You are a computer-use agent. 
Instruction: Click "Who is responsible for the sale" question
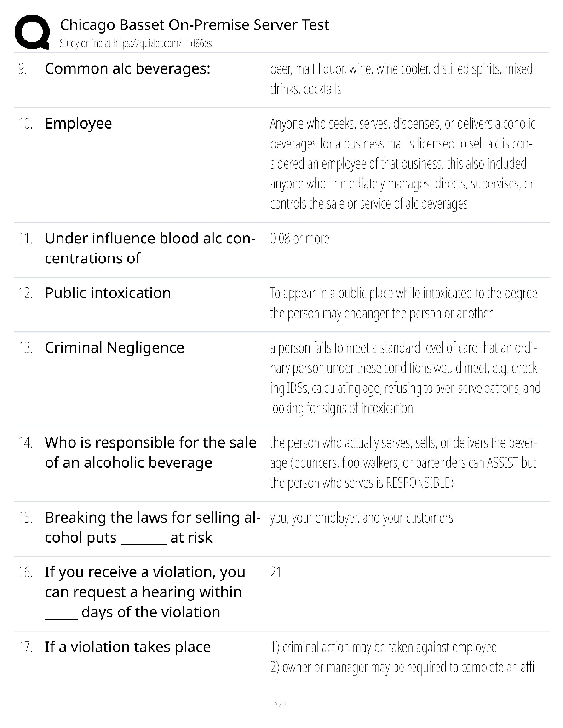(x=150, y=452)
